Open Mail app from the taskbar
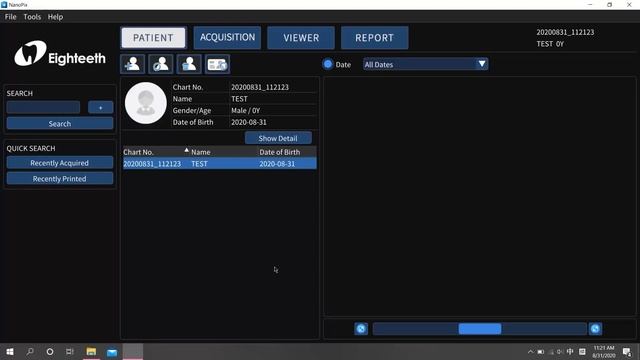The width and height of the screenshot is (640, 360). coord(112,351)
